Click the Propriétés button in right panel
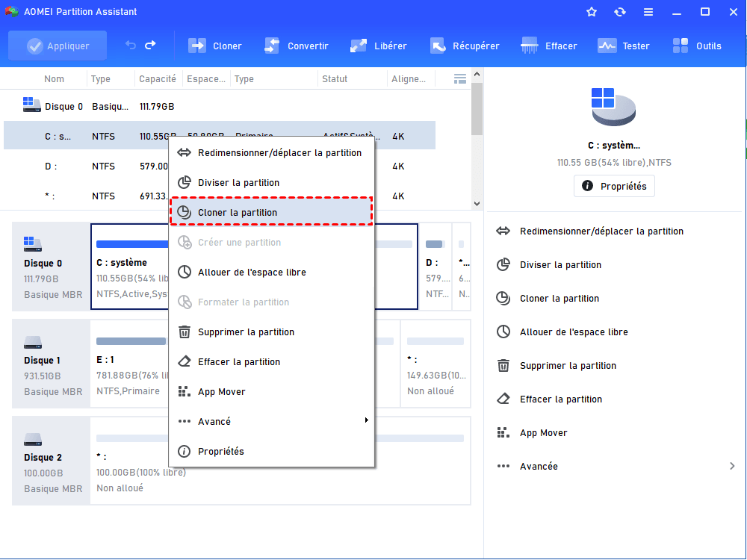This screenshot has height=560, width=747. point(614,186)
